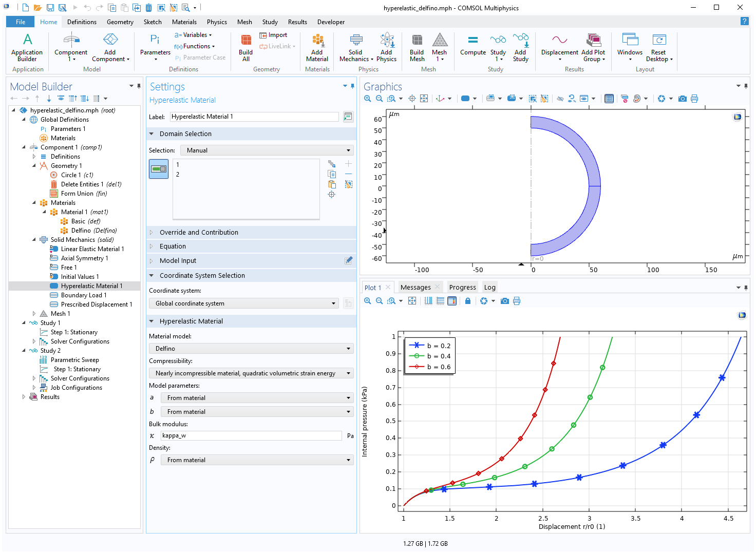
Task: Expand the Override and Contribution section
Action: [x=199, y=233]
